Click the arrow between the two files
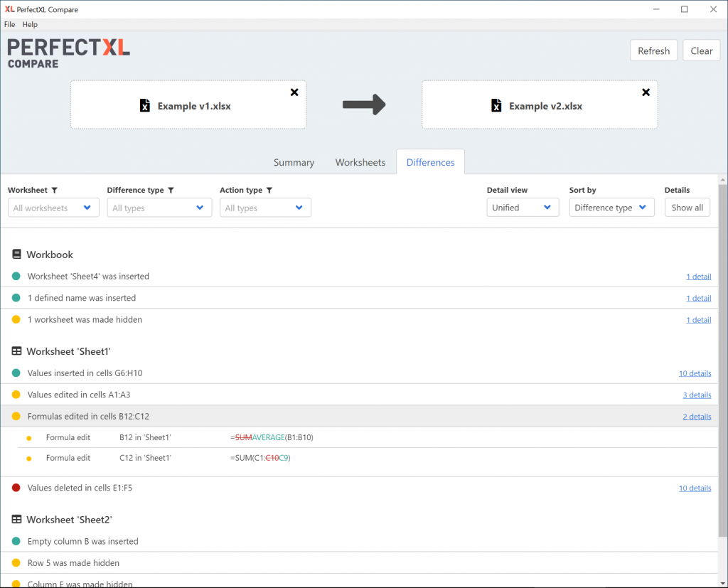Image resolution: width=728 pixels, height=588 pixels. pyautogui.click(x=364, y=105)
